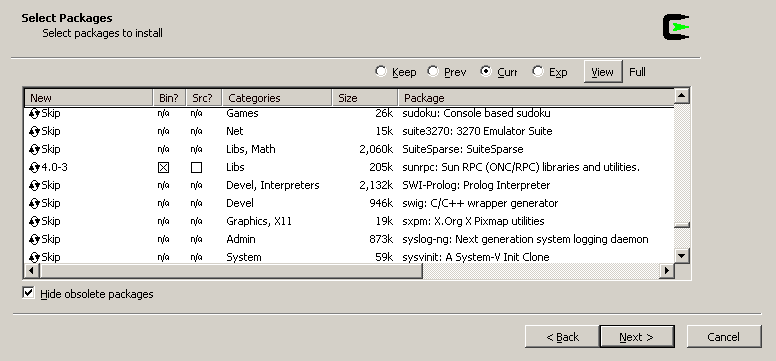Viewport: 776px width, 361px height.
Task: Cycle install state icon for SuiteSparse row
Action: pos(34,150)
